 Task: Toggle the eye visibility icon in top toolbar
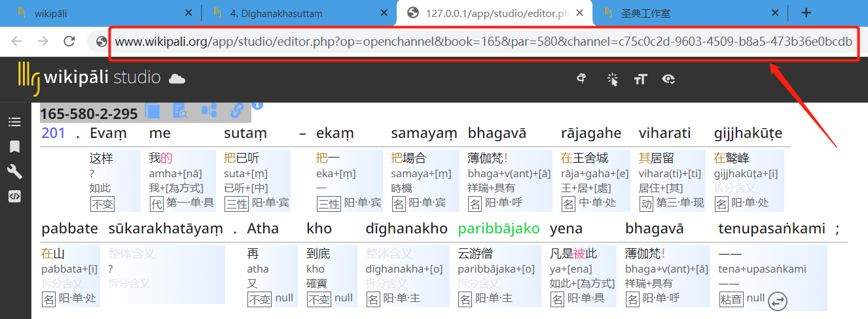(x=668, y=79)
